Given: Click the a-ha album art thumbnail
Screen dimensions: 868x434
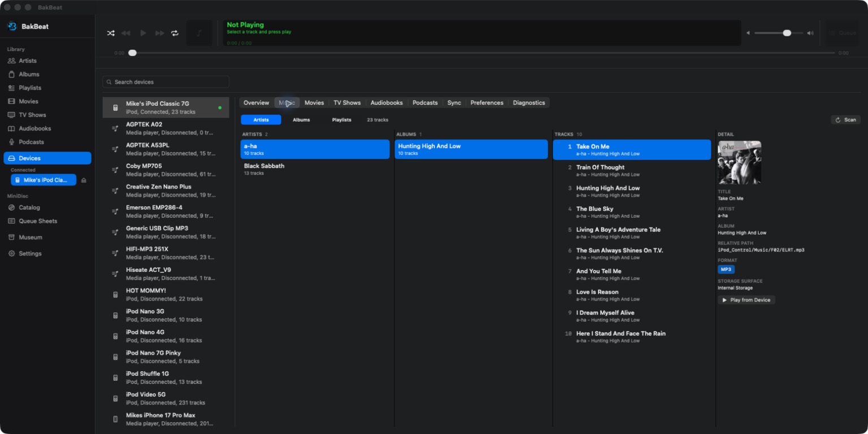Looking at the screenshot, I should pyautogui.click(x=740, y=163).
